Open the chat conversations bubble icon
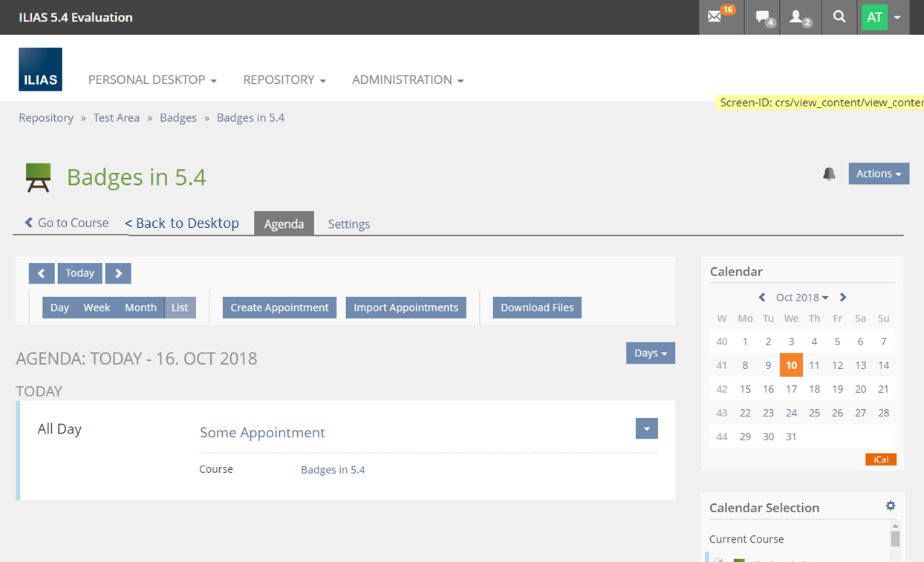This screenshot has height=562, width=924. coord(763,17)
